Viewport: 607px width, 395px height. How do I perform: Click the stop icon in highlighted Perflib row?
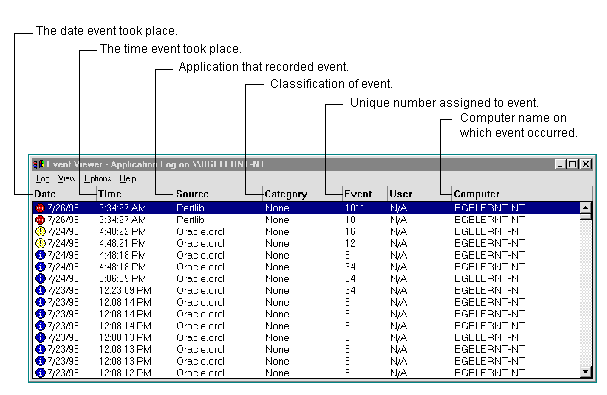click(40, 208)
